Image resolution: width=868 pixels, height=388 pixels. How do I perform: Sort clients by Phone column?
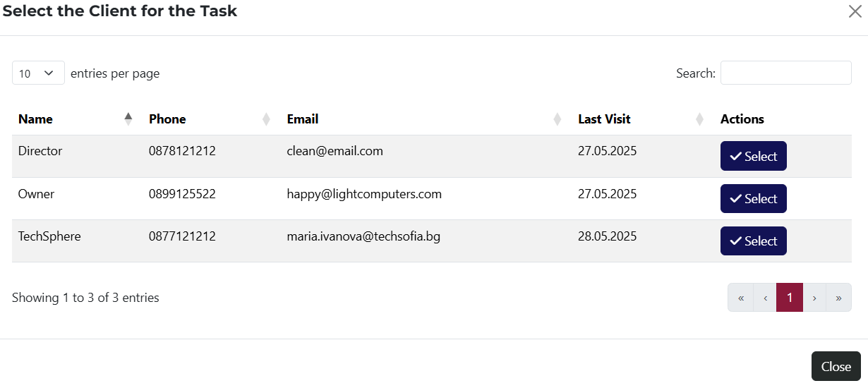[167, 119]
